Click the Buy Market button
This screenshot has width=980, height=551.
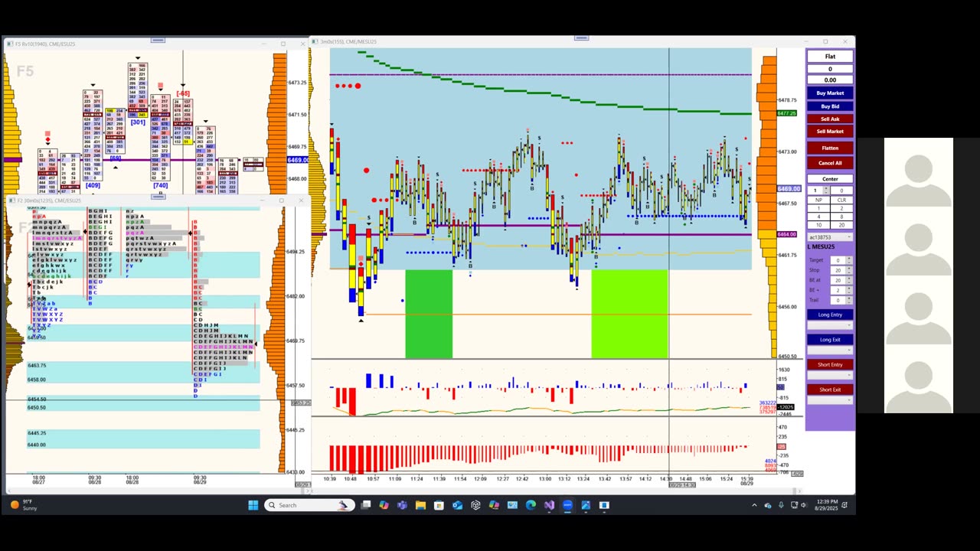[830, 93]
